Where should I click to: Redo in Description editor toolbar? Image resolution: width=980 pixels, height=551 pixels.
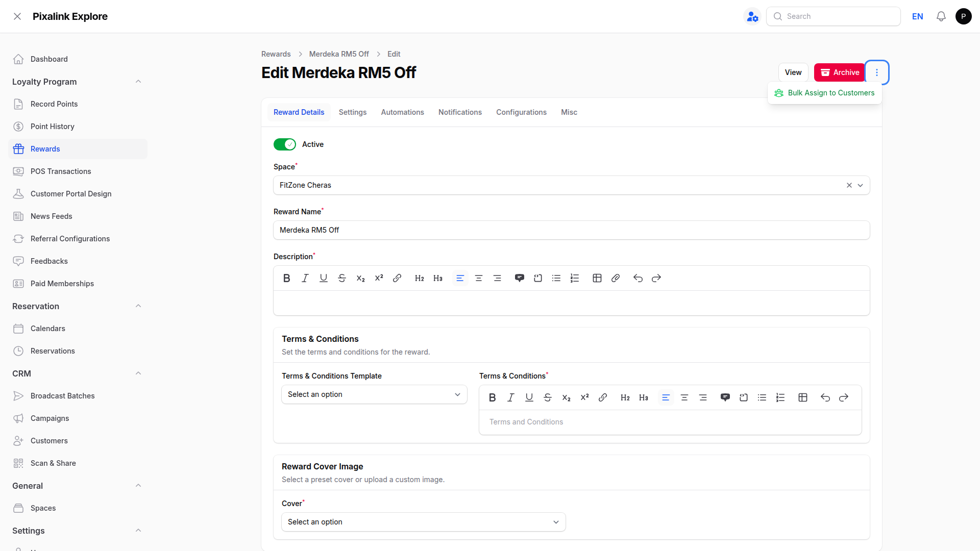coord(656,278)
